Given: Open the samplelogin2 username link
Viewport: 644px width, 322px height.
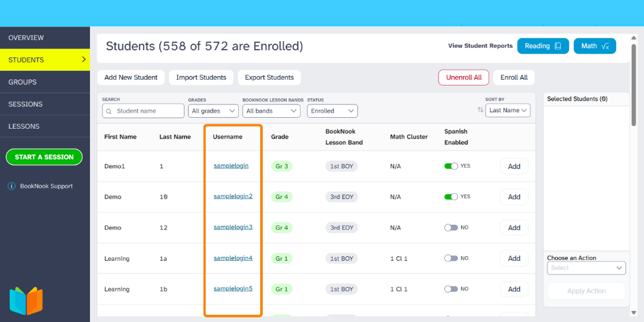Looking at the screenshot, I should 233,196.
